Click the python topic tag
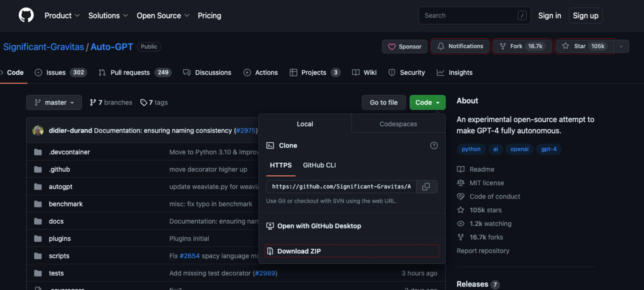This screenshot has height=290, width=644. pyautogui.click(x=471, y=149)
